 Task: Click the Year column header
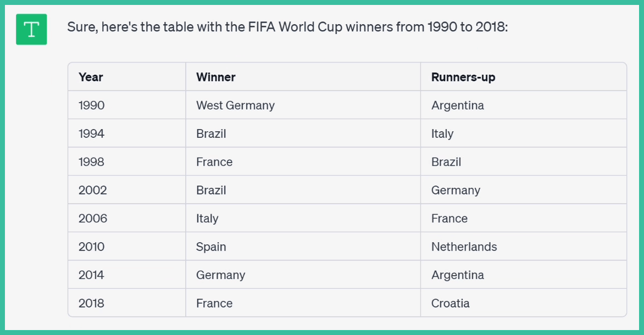coord(91,77)
